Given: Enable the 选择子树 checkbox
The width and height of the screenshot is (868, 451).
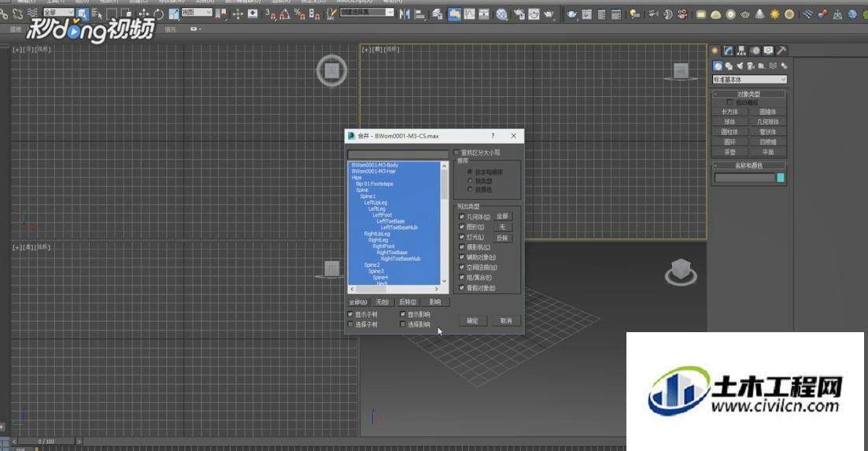Looking at the screenshot, I should tap(350, 324).
